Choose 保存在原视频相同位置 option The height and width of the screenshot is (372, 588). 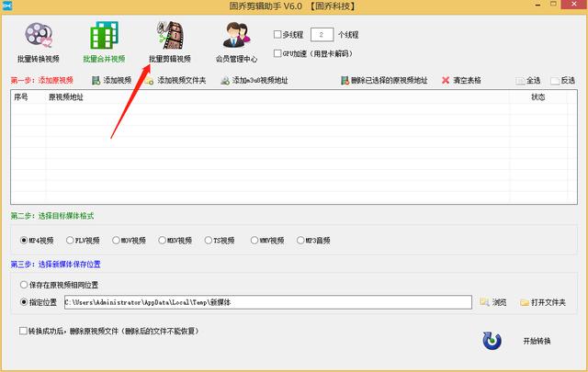click(x=24, y=285)
